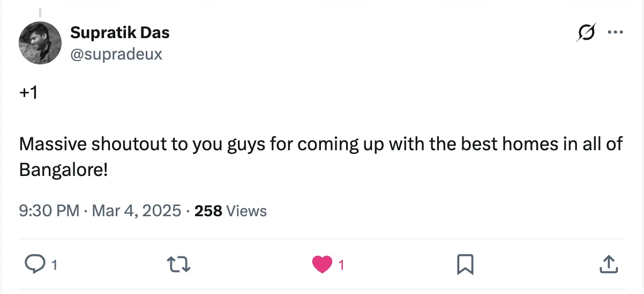The width and height of the screenshot is (644, 294).
Task: Click the thread connector line above avatar
Action: click(x=40, y=12)
